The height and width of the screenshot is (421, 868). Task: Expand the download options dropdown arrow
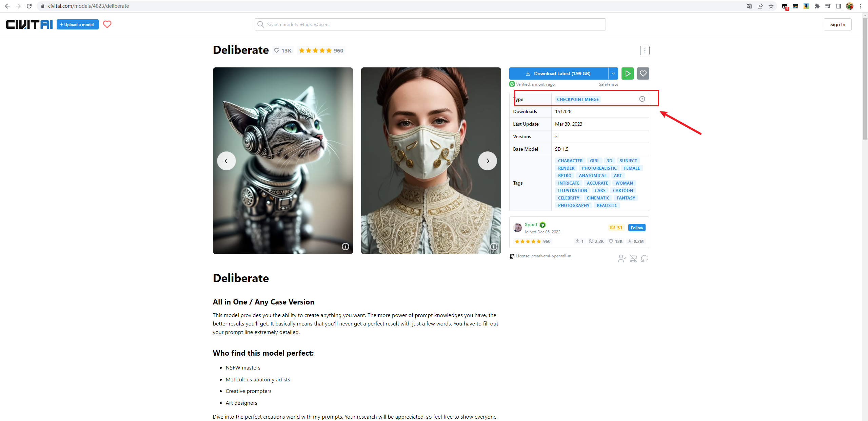[x=613, y=73]
